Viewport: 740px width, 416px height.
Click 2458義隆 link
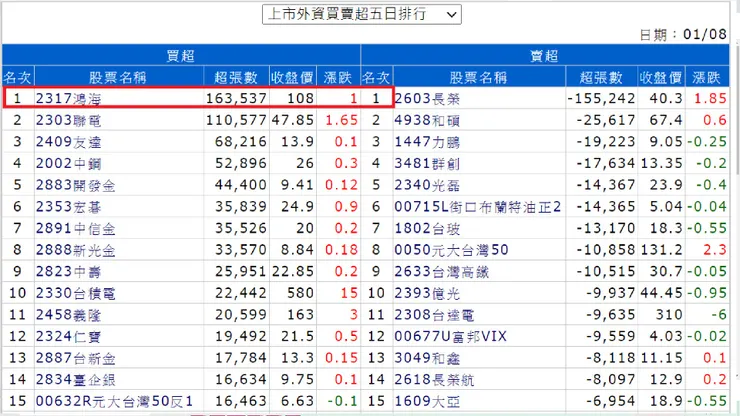[68, 315]
